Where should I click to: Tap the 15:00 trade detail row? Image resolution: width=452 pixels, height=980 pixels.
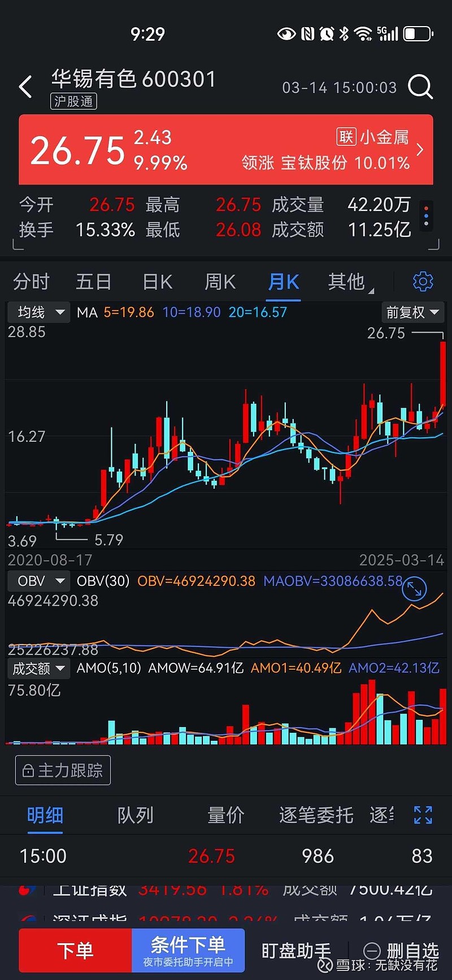click(226, 856)
